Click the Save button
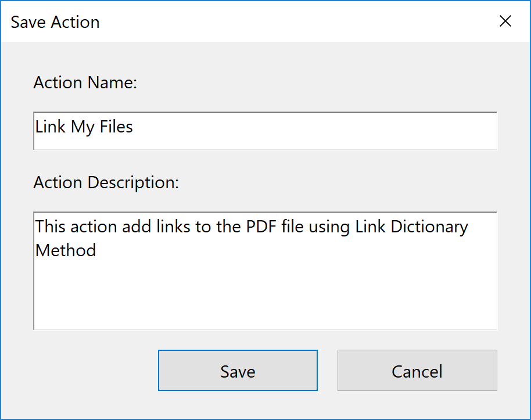This screenshot has height=420, width=531. [238, 371]
